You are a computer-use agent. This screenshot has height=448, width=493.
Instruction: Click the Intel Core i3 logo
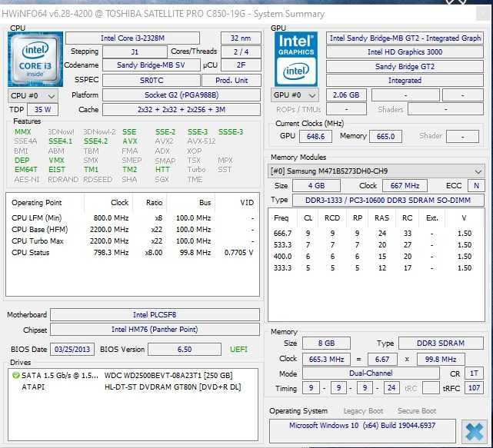click(35, 59)
